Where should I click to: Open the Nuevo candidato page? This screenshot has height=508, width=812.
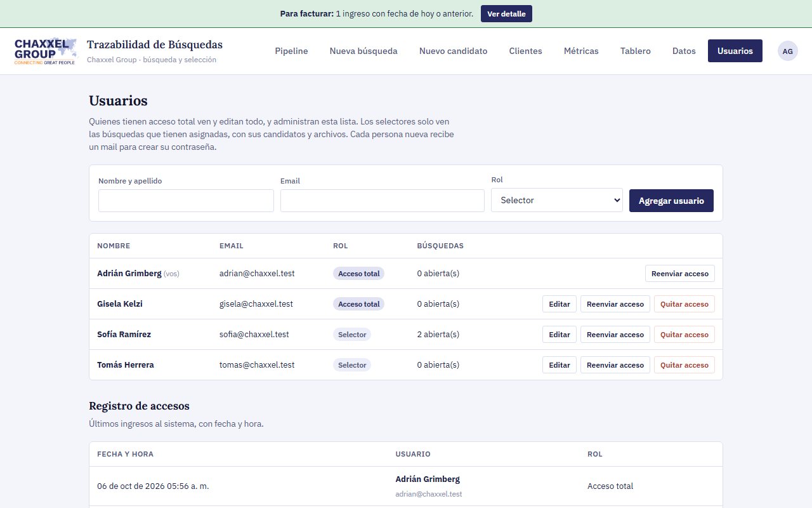click(x=453, y=51)
